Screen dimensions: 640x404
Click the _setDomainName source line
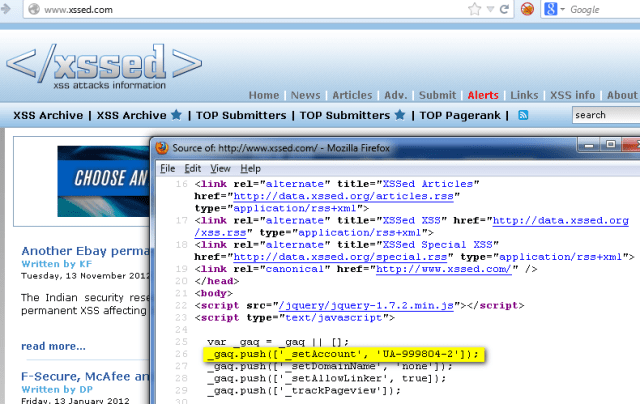330,366
